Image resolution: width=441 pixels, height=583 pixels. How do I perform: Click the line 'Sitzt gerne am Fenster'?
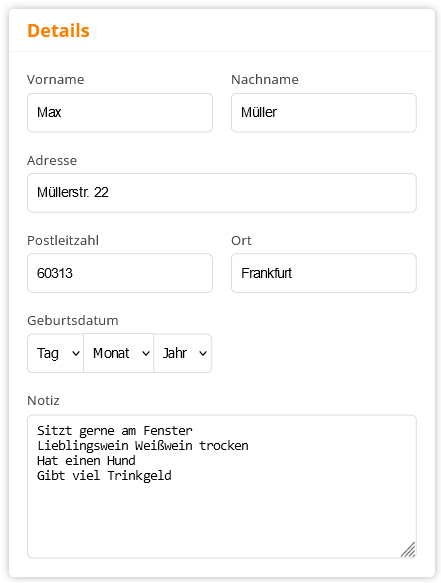[115, 431]
